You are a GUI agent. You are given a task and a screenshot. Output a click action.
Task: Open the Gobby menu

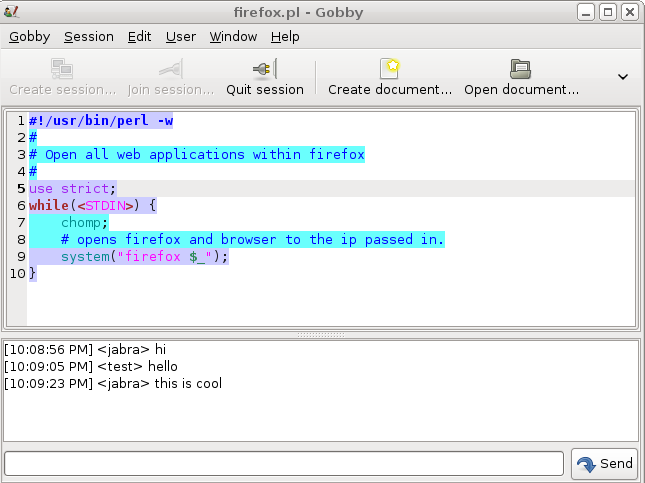coord(30,37)
